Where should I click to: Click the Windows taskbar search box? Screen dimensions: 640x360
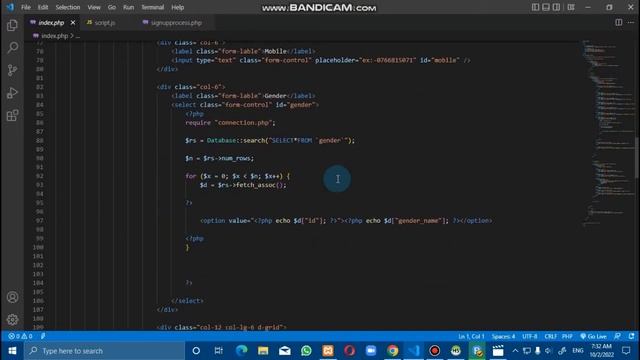pos(104,351)
